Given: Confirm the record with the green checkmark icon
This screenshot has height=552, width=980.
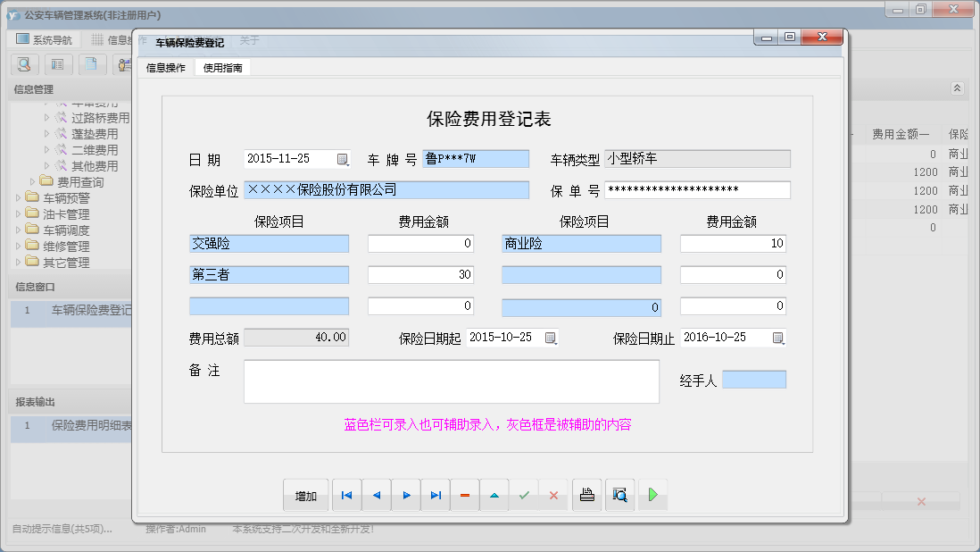Looking at the screenshot, I should [x=524, y=494].
